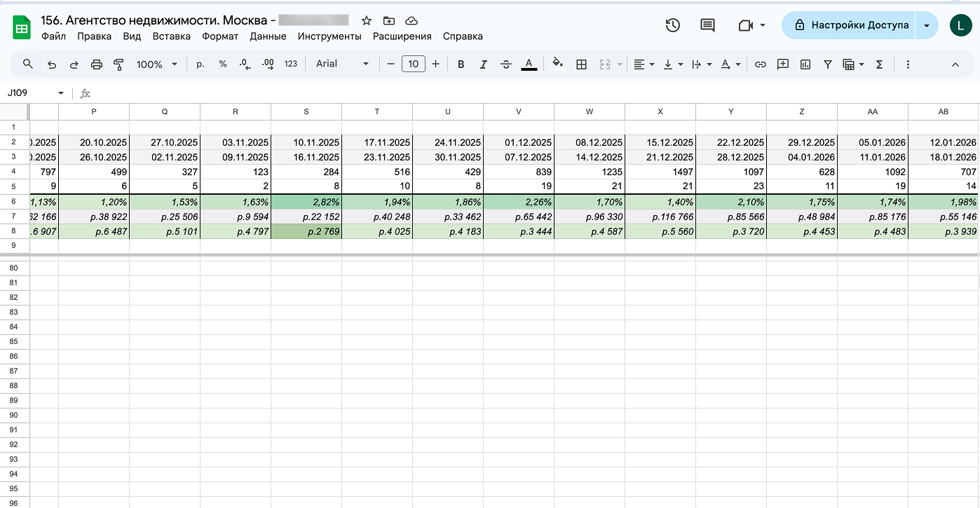This screenshot has width=980, height=508.
Task: Click the Undo arrow icon
Action: [x=51, y=64]
